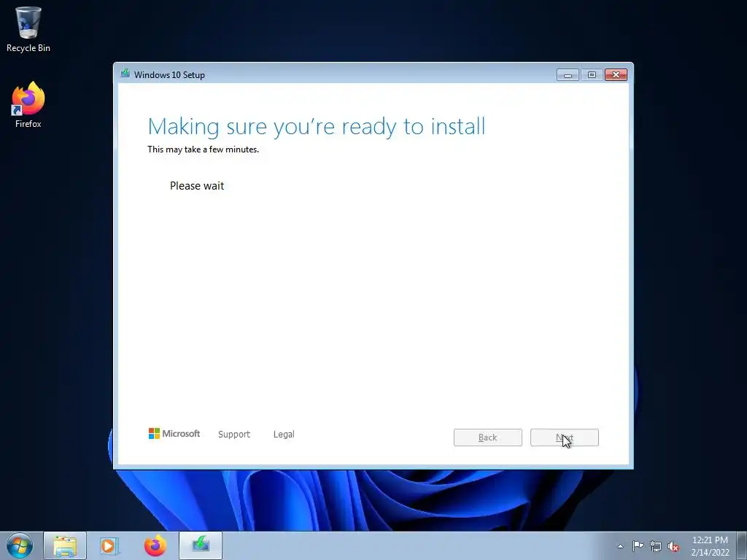Viewport: 747px width, 560px height.
Task: Select the Windows 10 Setup taskbar item
Action: click(x=201, y=545)
